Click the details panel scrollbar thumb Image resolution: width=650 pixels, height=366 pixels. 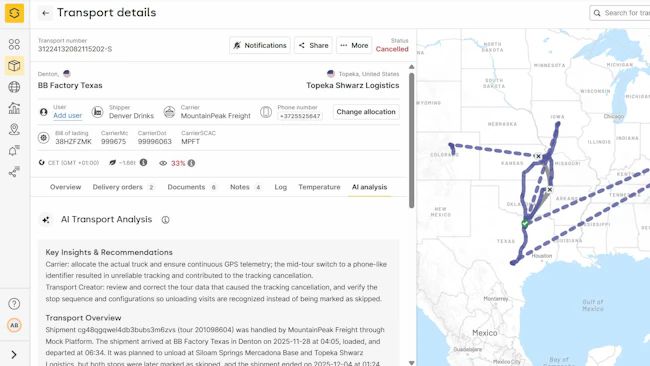pos(411,140)
